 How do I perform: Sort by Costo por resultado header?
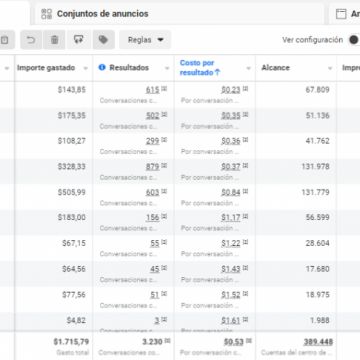(200, 68)
